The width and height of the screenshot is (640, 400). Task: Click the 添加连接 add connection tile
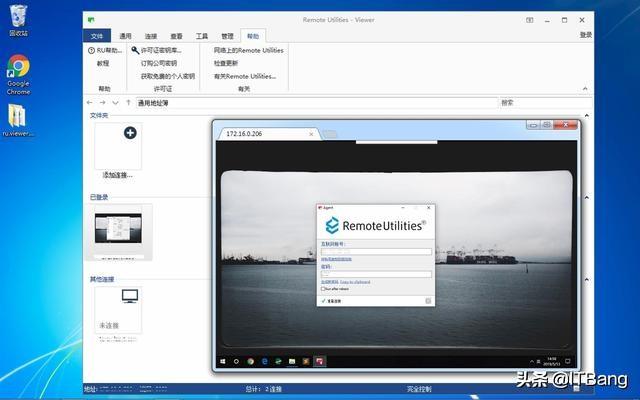pyautogui.click(x=118, y=151)
